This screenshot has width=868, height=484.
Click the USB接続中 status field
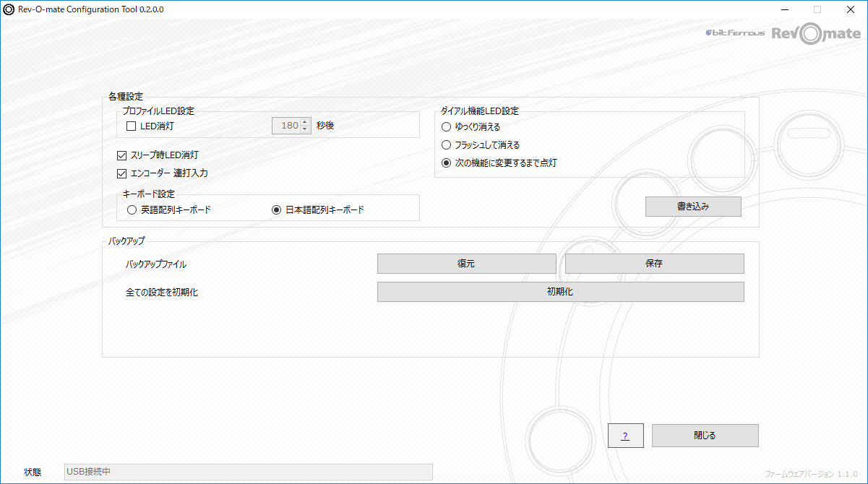[248, 472]
